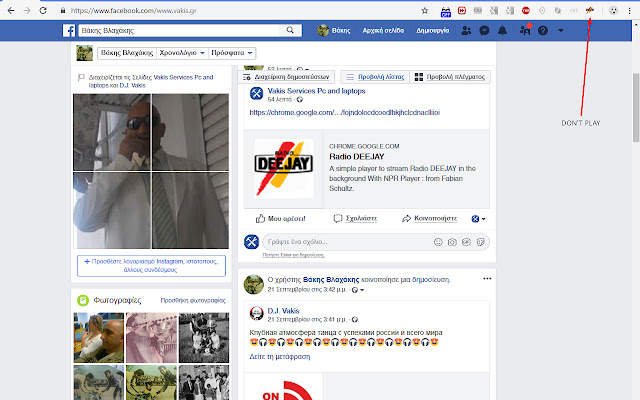Open the chrome.google.com extension URL
The image size is (640, 400).
pyautogui.click(x=344, y=113)
